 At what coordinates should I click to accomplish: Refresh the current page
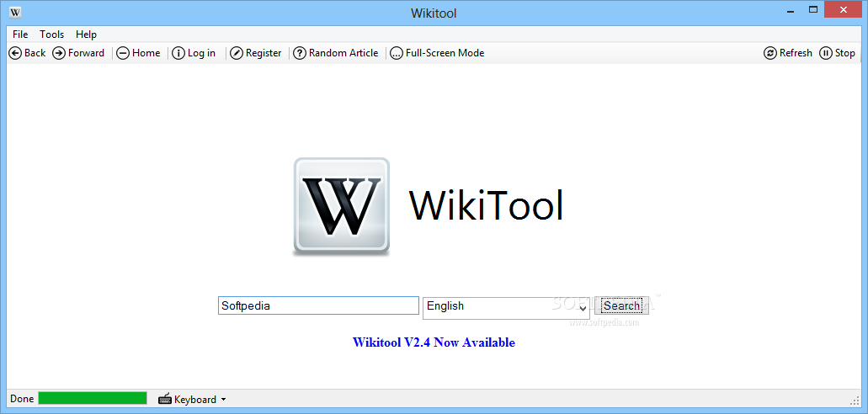pyautogui.click(x=788, y=53)
